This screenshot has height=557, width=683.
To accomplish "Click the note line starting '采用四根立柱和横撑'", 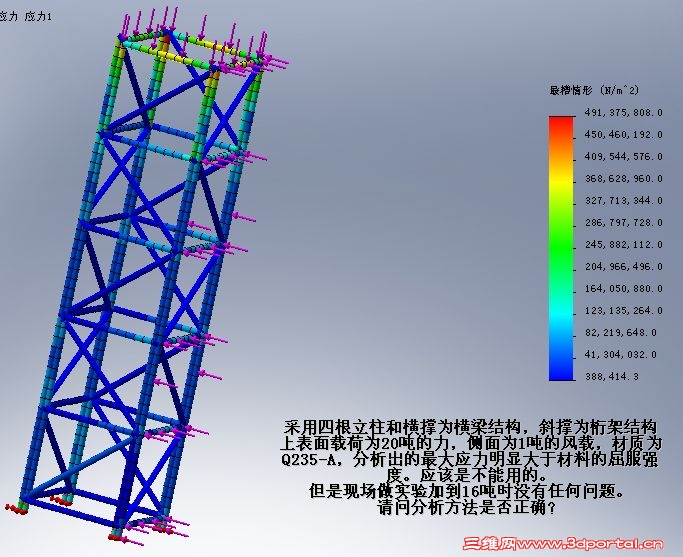I will (470, 426).
